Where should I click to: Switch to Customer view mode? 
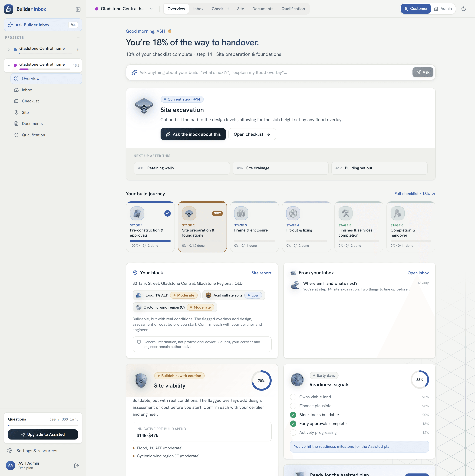tap(416, 9)
